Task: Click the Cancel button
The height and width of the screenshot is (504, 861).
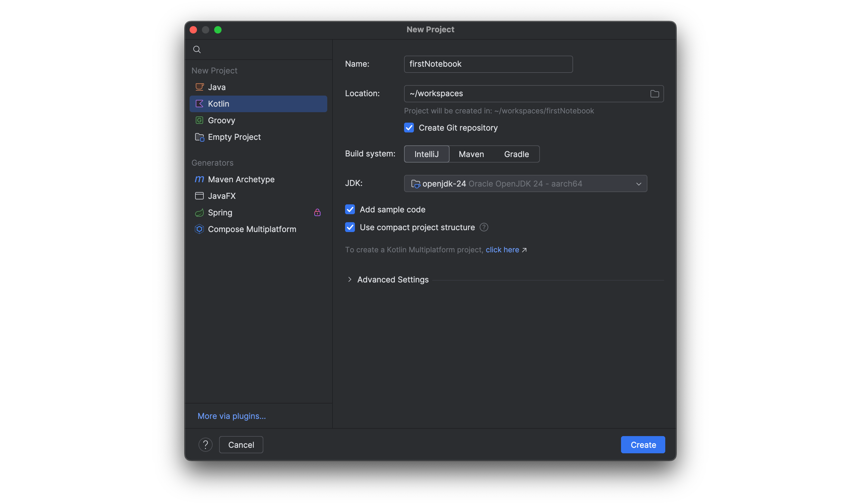Action: pos(241,445)
